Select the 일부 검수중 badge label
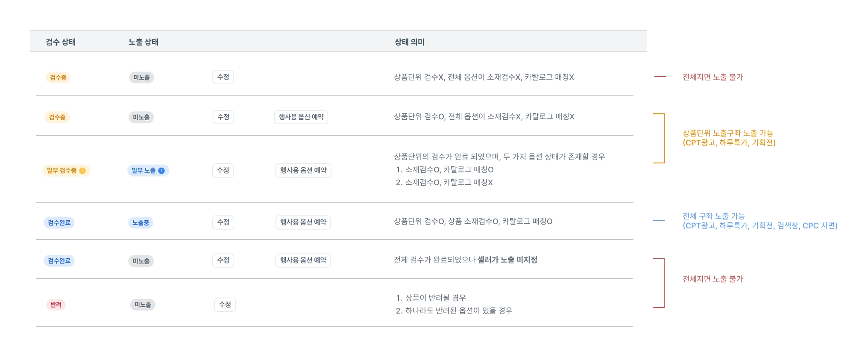868x361 pixels. tap(62, 171)
